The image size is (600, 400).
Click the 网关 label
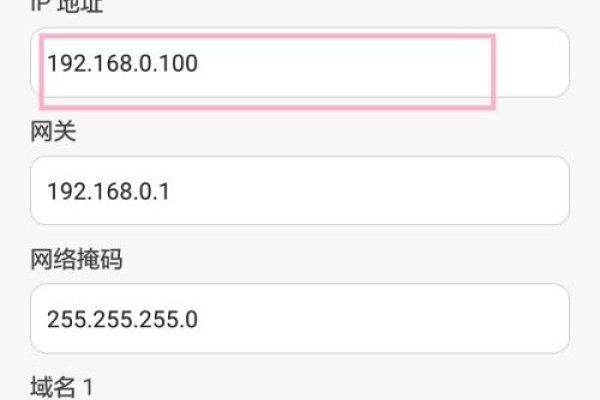[x=53, y=134]
